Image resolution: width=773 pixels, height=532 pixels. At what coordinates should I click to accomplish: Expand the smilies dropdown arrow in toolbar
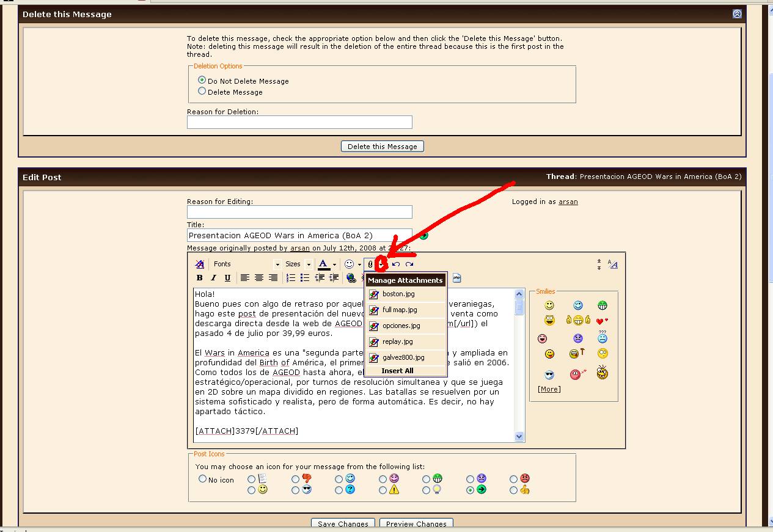pyautogui.click(x=359, y=264)
